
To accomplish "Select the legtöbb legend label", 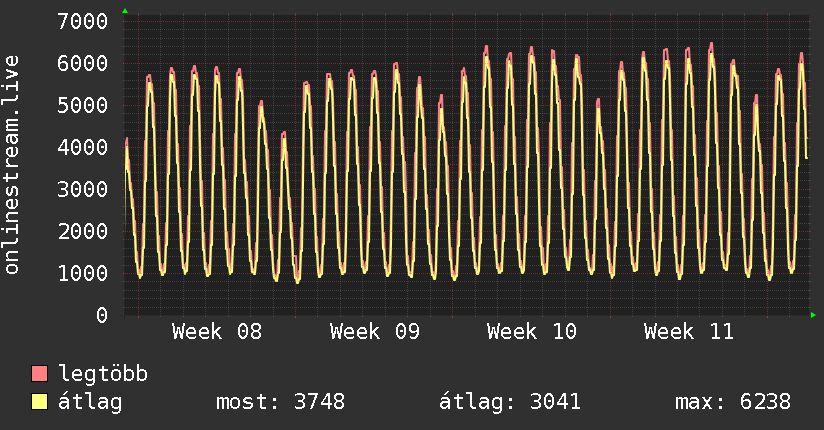I will click(x=104, y=375).
